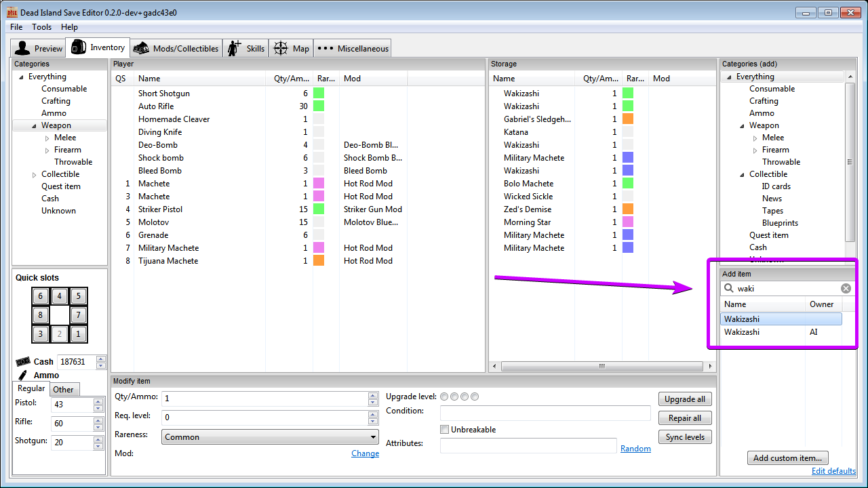This screenshot has width=868, height=488.
Task: Click the Sync levels button
Action: click(685, 437)
